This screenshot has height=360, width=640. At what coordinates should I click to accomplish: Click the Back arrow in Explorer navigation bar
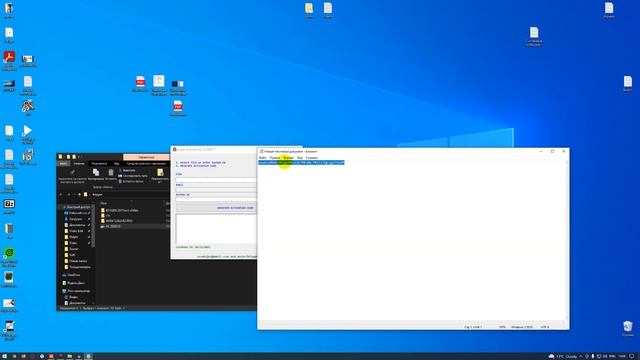pyautogui.click(x=61, y=195)
